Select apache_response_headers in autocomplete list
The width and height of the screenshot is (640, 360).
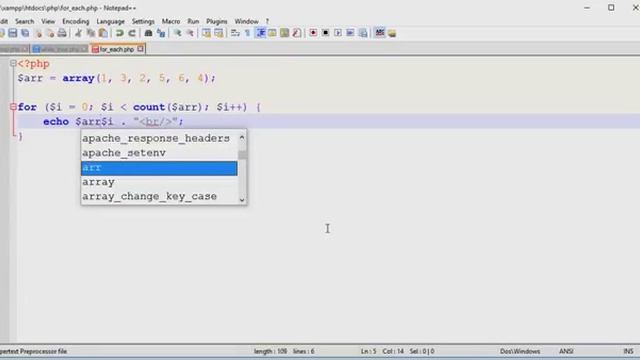(159, 138)
